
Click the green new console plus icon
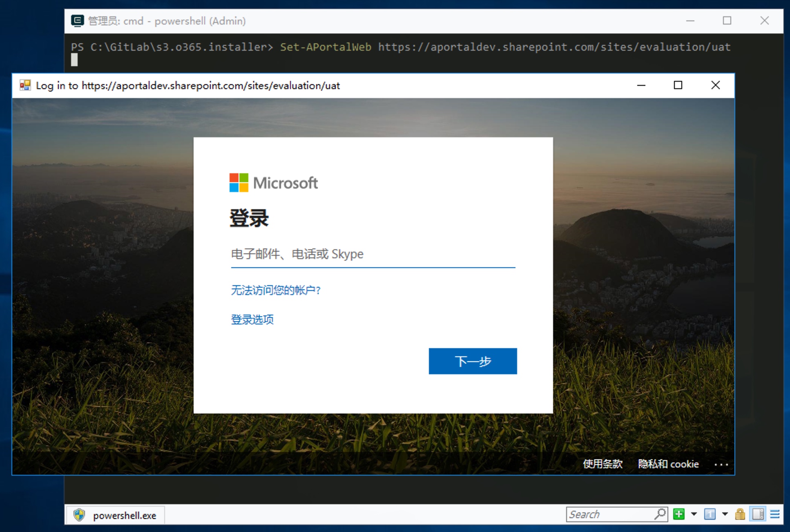[679, 514]
